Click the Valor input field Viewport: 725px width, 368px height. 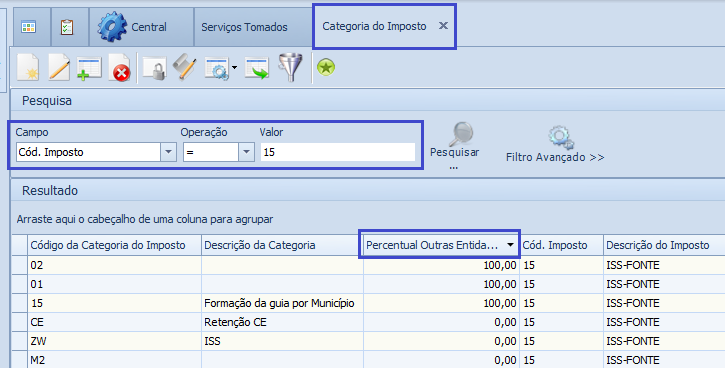click(338, 152)
